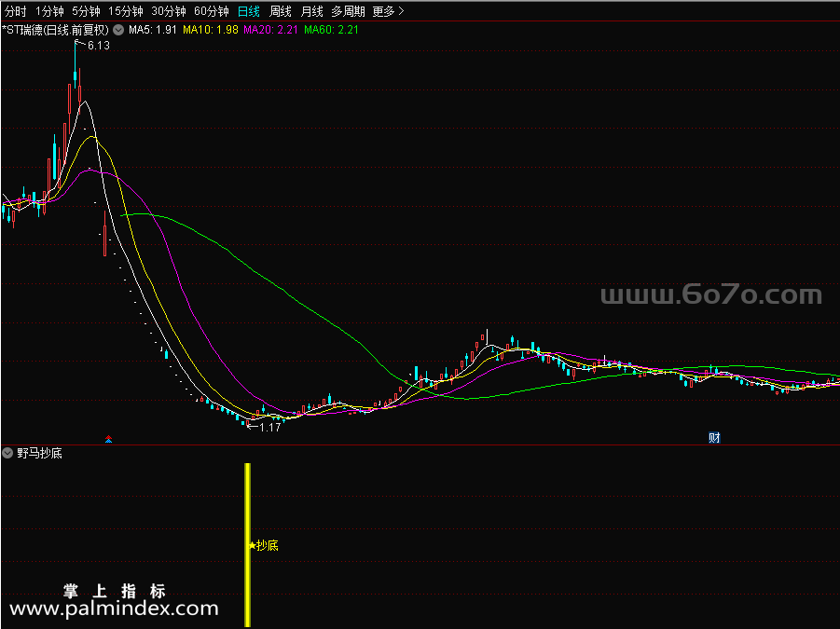Click the 野马抄底 indicator name
This screenshot has height=629, width=840.
[40, 454]
